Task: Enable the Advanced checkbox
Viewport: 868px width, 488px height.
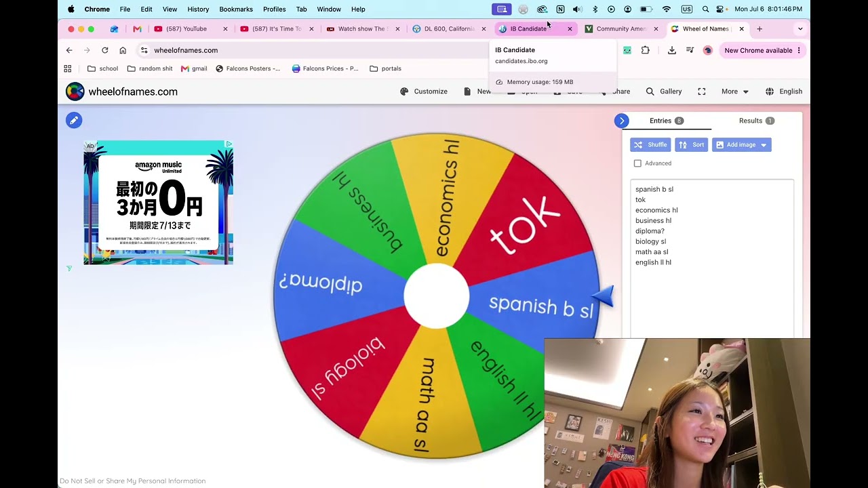Action: pyautogui.click(x=637, y=163)
